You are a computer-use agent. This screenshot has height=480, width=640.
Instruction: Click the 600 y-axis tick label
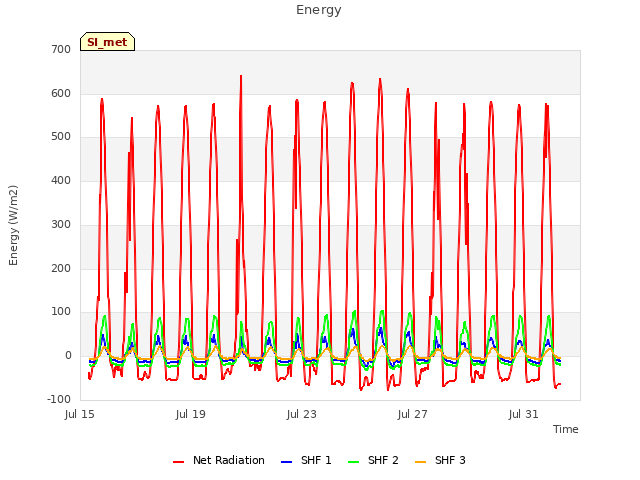(x=61, y=93)
